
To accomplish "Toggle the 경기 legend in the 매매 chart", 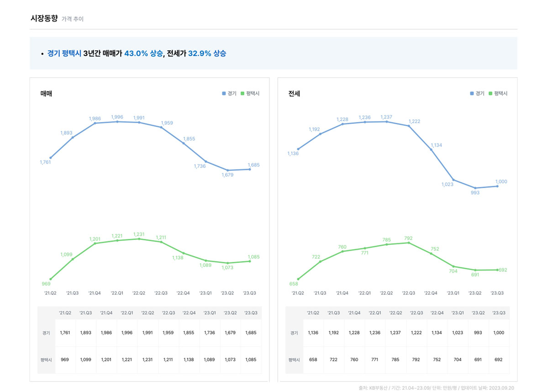I will (x=229, y=93).
